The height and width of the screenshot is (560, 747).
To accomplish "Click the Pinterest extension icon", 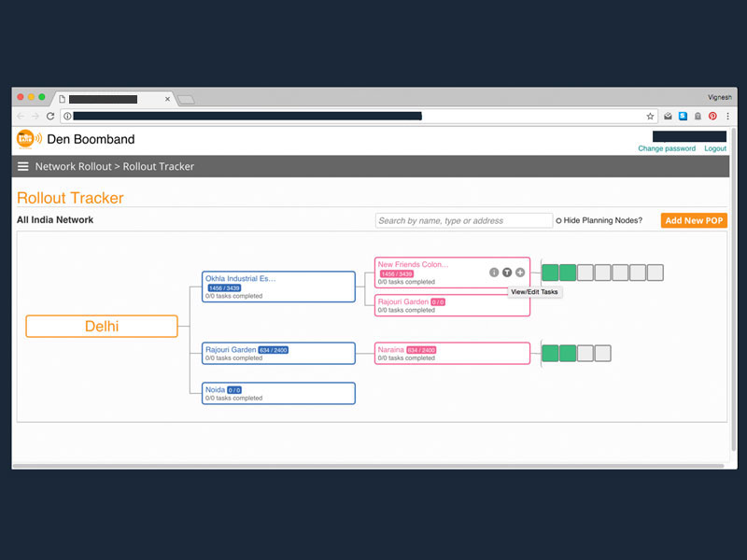I will (x=712, y=117).
